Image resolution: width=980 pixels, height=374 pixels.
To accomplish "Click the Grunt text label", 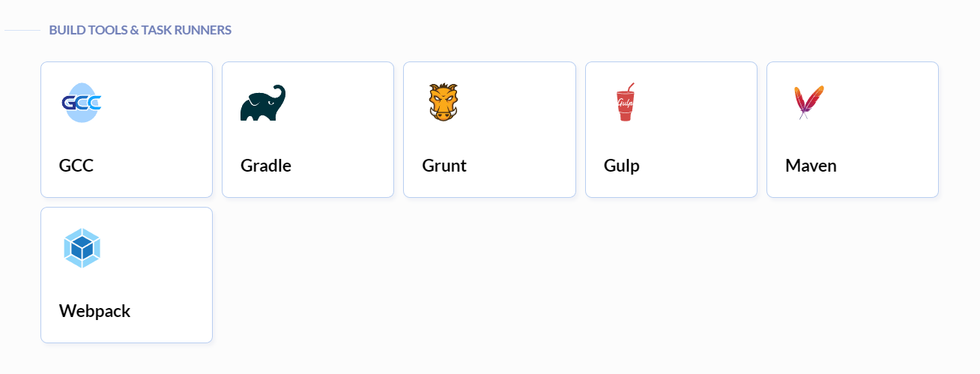I will tap(444, 166).
